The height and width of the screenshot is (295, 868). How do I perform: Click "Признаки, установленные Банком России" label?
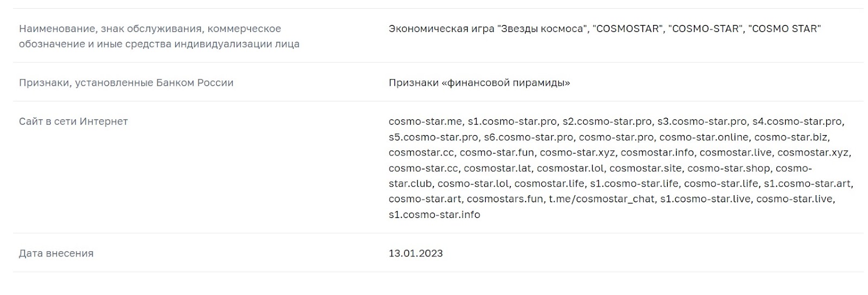point(126,83)
